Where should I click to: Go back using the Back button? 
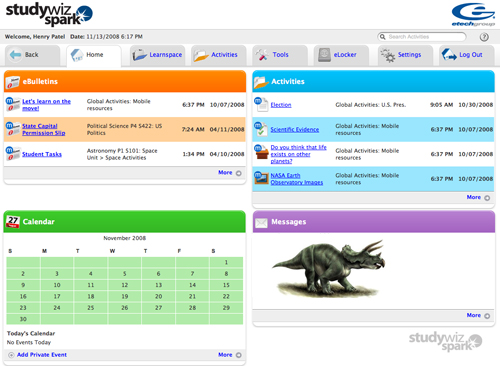point(32,55)
